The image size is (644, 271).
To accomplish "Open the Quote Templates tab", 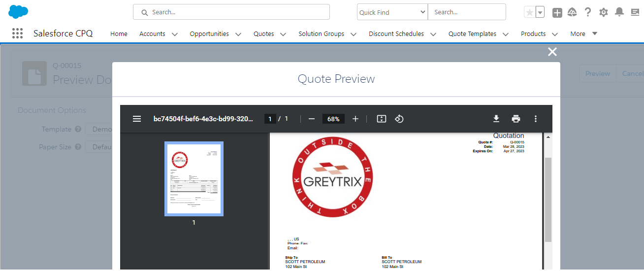I will pos(472,34).
